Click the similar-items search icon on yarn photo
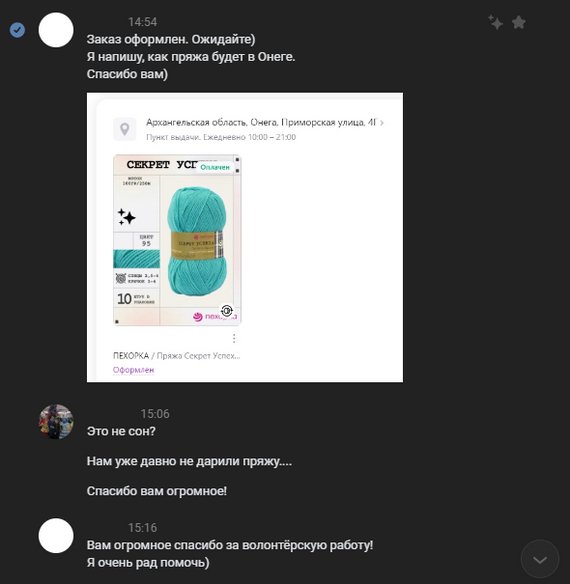570x584 pixels. (227, 310)
